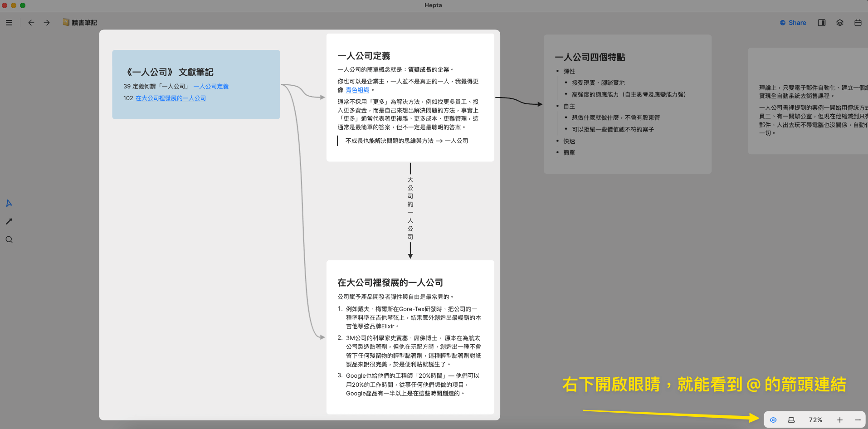
Task: Open the calendar journal icon
Action: click(858, 23)
